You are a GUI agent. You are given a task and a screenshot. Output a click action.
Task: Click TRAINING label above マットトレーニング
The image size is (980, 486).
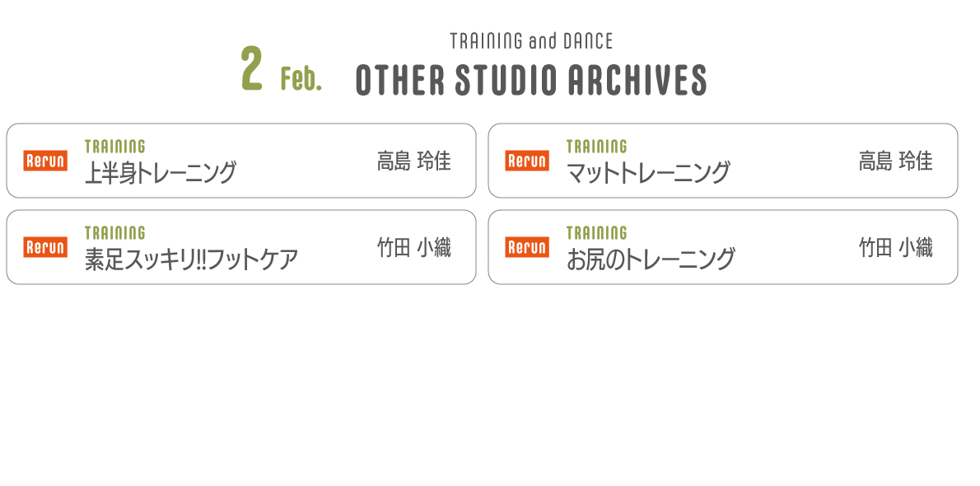(597, 147)
